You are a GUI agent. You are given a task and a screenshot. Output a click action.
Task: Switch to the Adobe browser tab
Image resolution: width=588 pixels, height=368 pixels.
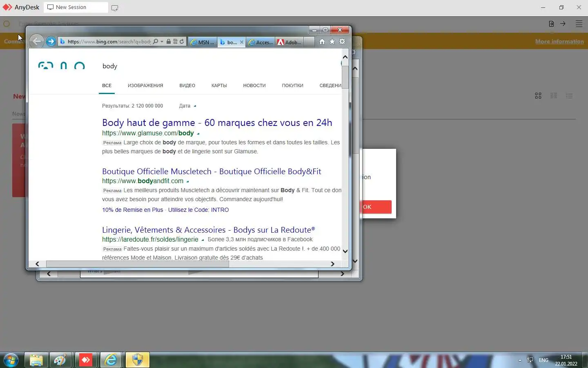click(x=290, y=42)
